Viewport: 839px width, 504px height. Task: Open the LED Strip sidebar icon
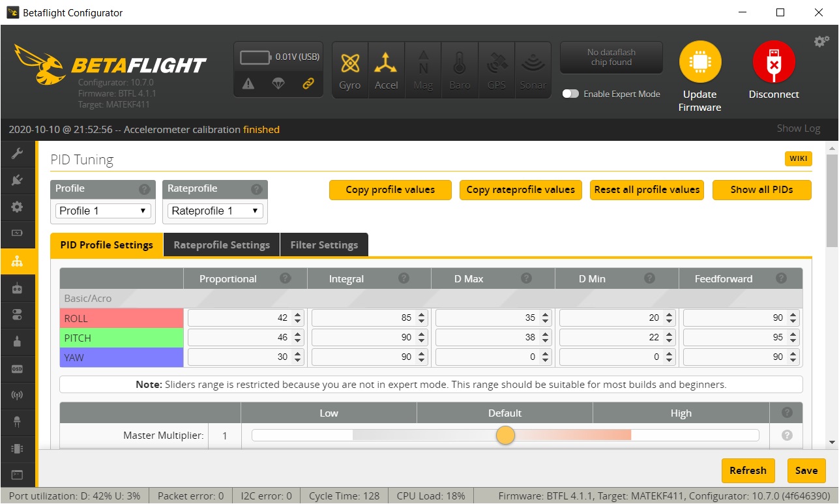[x=17, y=422]
